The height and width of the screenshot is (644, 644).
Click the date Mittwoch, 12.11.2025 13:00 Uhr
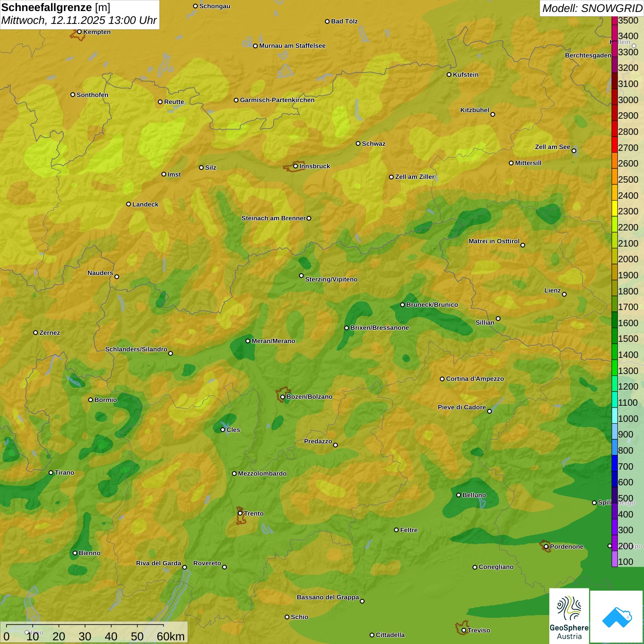coord(79,21)
